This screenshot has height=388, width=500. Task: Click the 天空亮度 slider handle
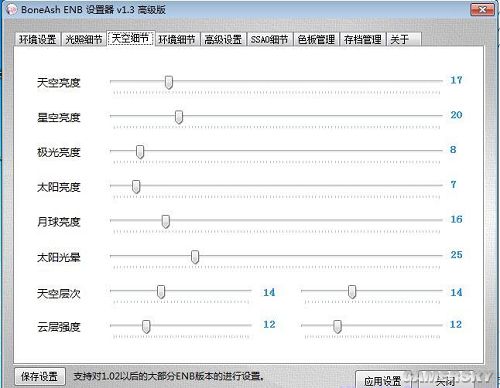pyautogui.click(x=169, y=82)
